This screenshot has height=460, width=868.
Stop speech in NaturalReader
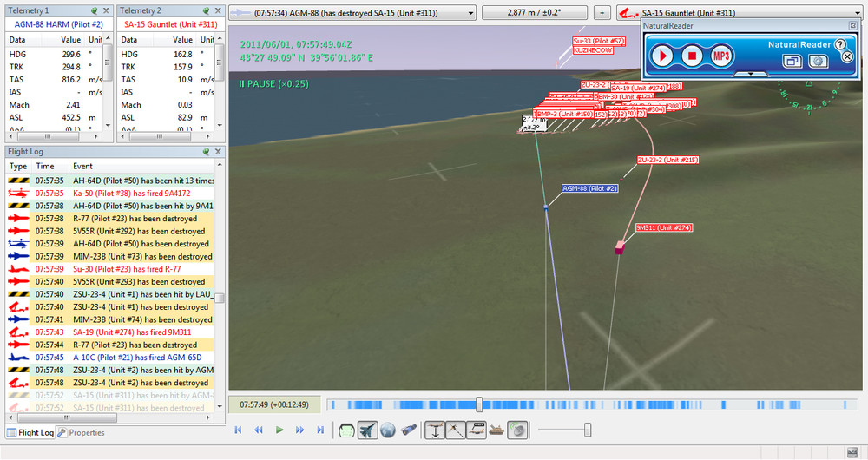[x=692, y=56]
